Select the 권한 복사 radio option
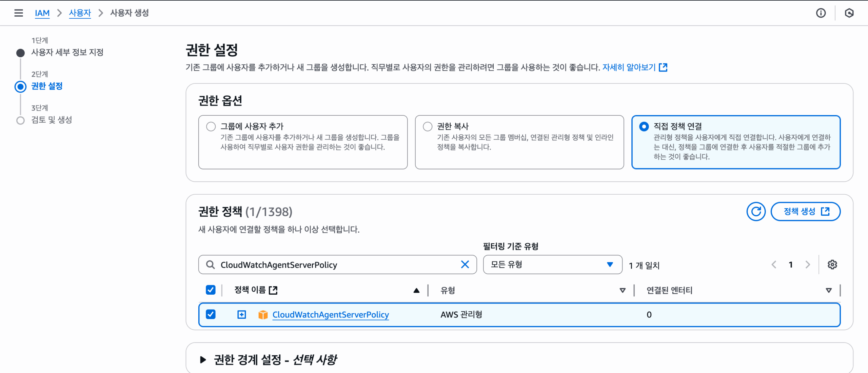868x373 pixels. [428, 126]
